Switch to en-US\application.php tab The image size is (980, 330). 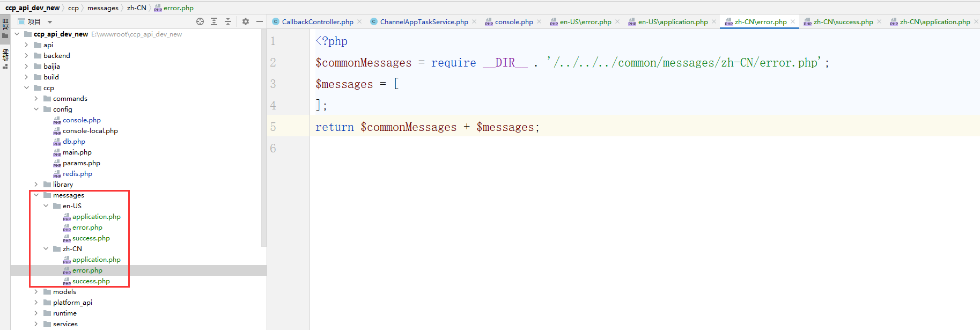[673, 21]
